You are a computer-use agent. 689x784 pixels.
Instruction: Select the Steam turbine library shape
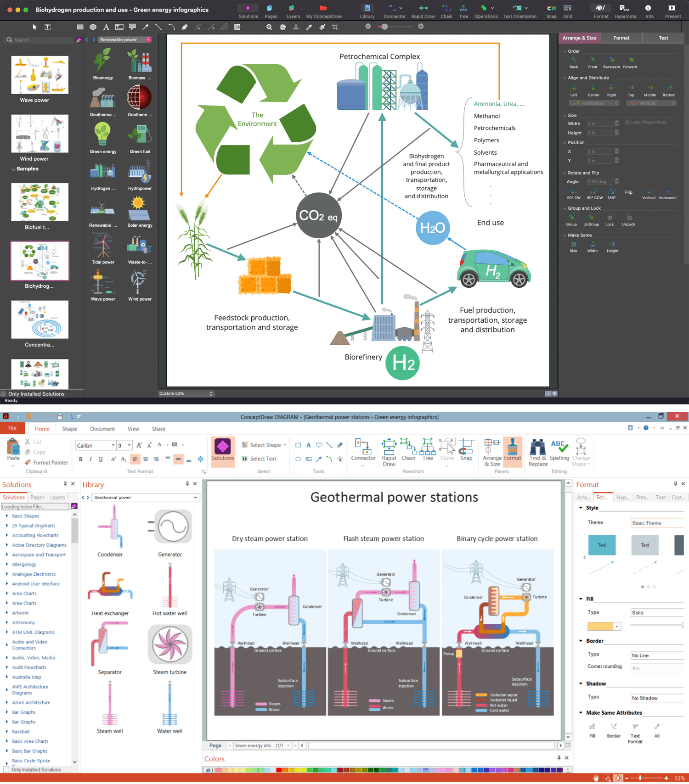169,650
